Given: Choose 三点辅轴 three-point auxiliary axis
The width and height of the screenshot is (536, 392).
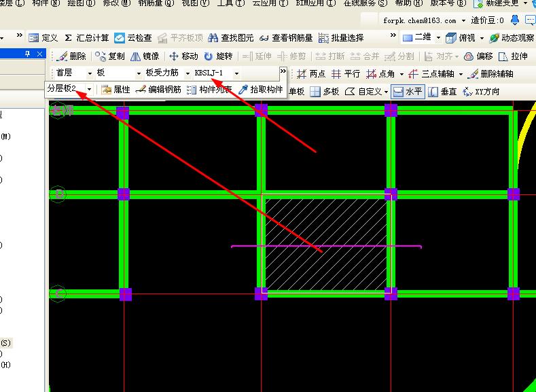Looking at the screenshot, I should point(432,74).
